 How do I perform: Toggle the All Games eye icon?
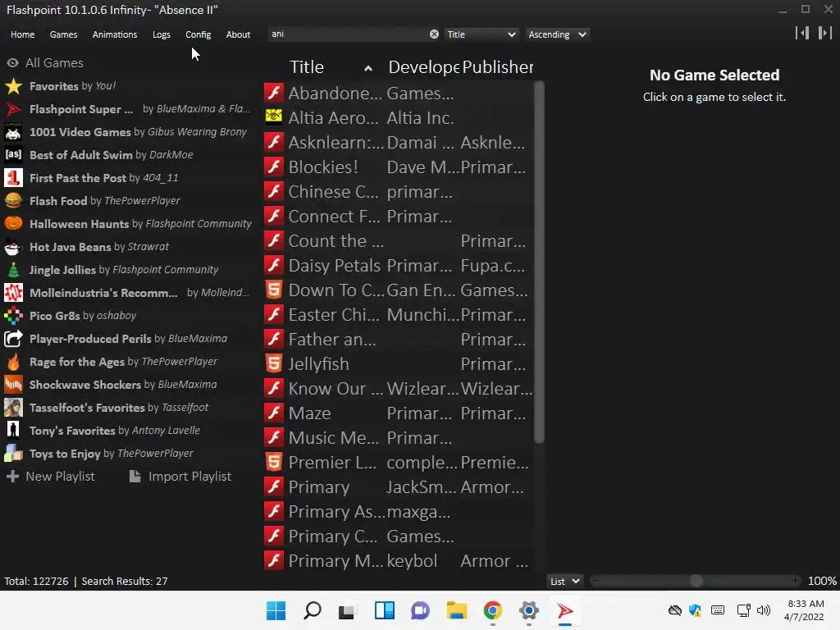click(12, 62)
